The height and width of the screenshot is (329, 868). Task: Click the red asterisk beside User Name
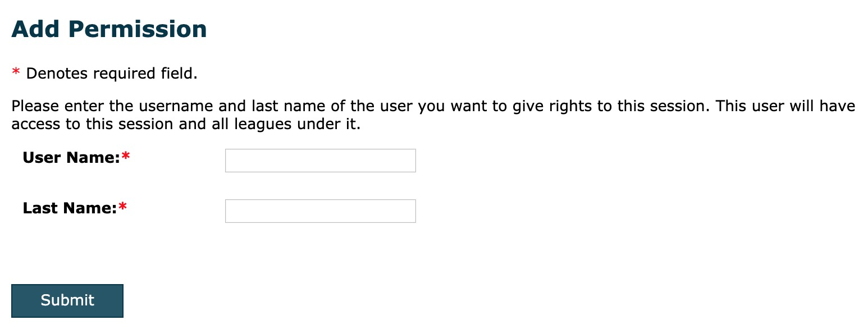pos(127,157)
